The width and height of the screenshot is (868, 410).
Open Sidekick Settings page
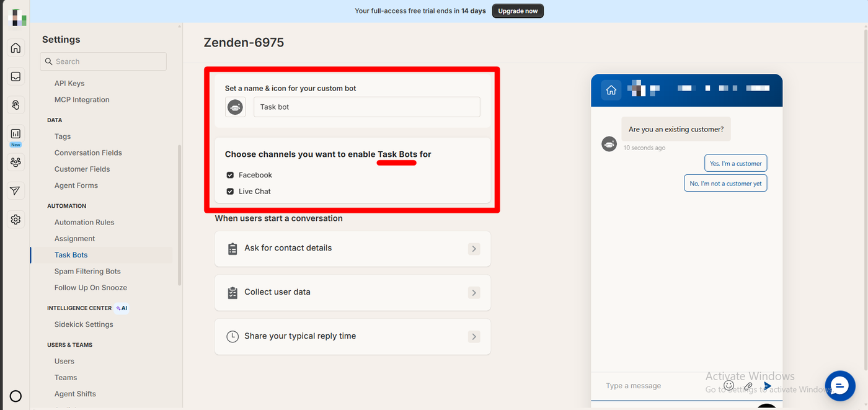[x=84, y=324]
